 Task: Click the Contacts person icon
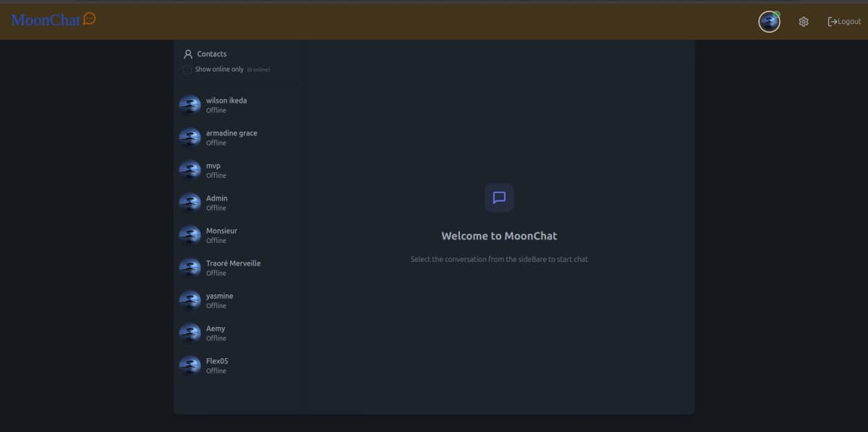(188, 54)
